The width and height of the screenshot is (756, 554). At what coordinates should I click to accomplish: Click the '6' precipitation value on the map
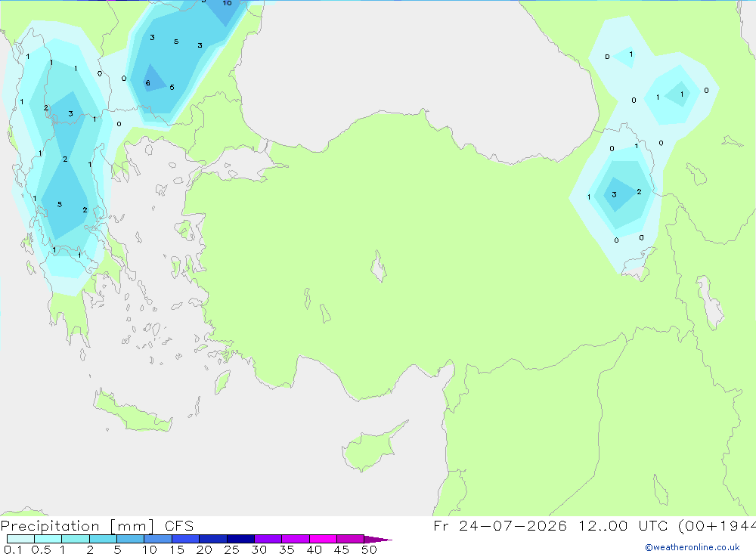(x=148, y=83)
